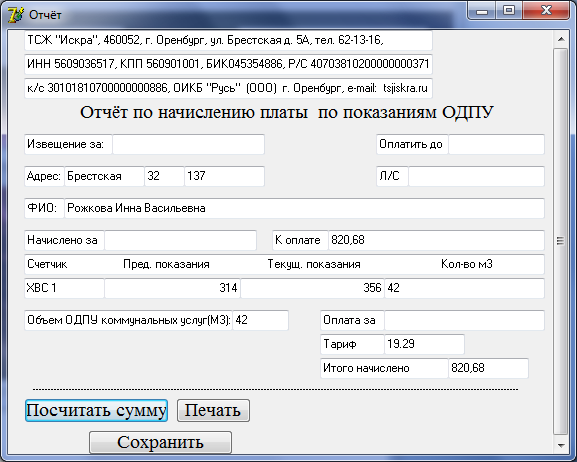Click the Кол-во м3 column header
The width and height of the screenshot is (577, 462).
(x=467, y=264)
